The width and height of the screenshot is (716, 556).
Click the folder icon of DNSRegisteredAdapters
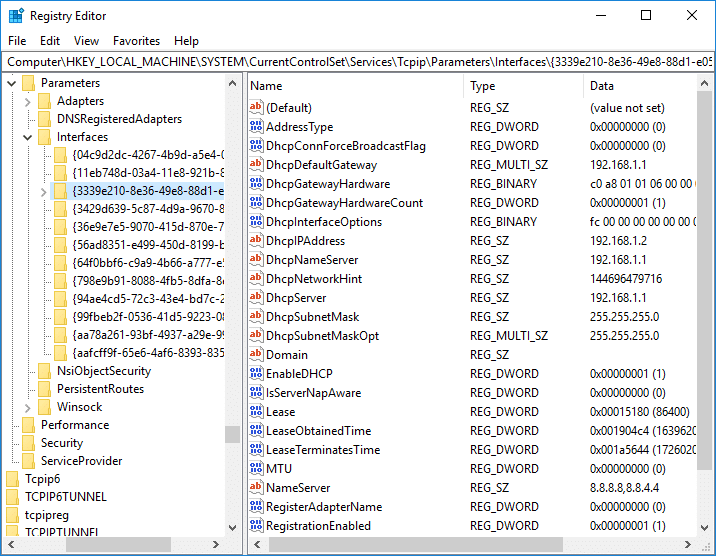[45, 119]
